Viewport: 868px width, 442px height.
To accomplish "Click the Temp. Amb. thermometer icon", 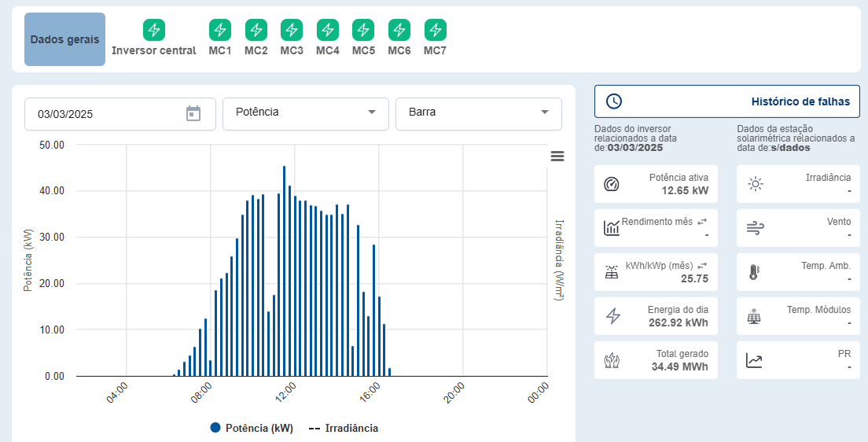I will pyautogui.click(x=753, y=272).
